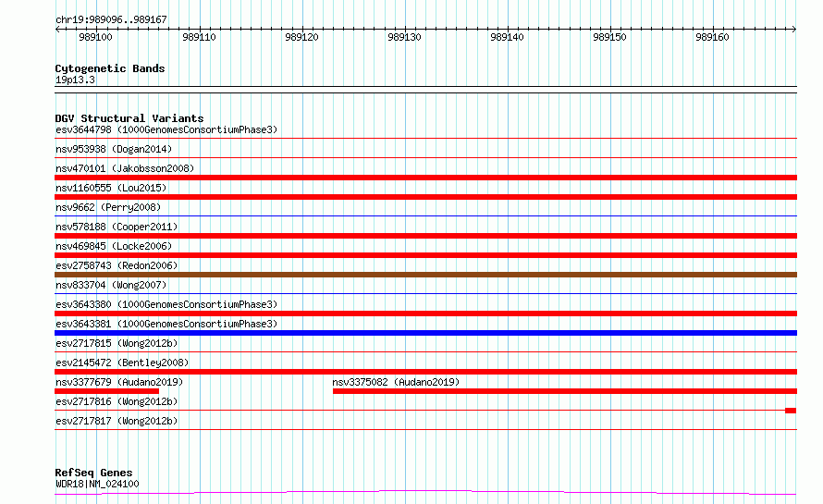Click esv2758743 (Redon2006) variant label

point(117,265)
